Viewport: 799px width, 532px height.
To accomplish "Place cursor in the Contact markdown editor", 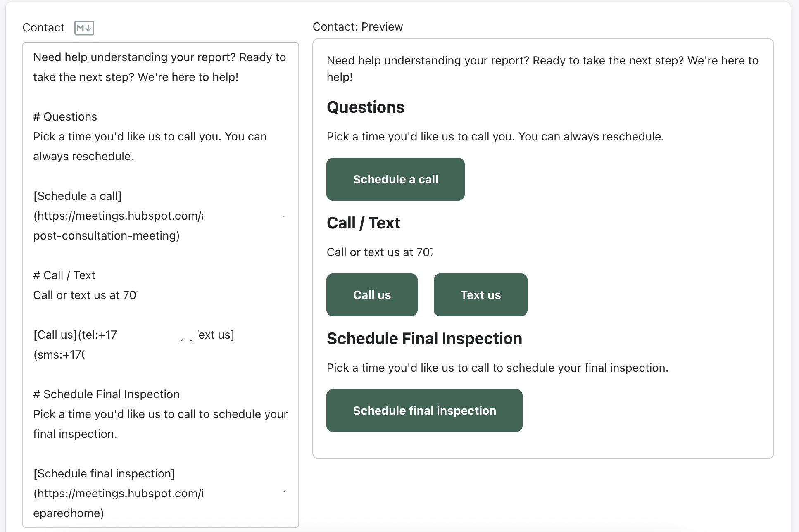I will point(161,285).
